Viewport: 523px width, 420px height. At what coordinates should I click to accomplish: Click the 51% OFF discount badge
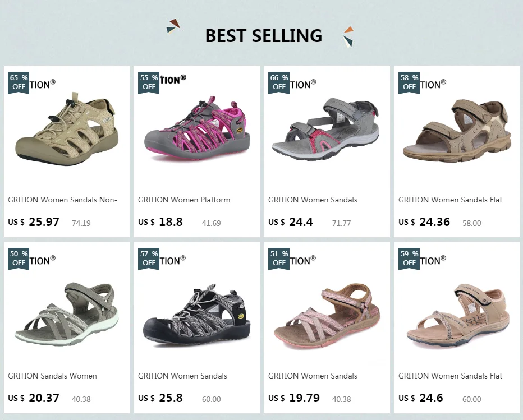coord(279,258)
